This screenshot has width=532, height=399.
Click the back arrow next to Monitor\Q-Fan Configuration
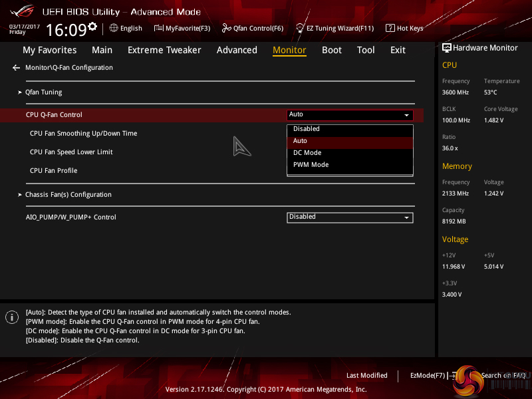pos(16,68)
